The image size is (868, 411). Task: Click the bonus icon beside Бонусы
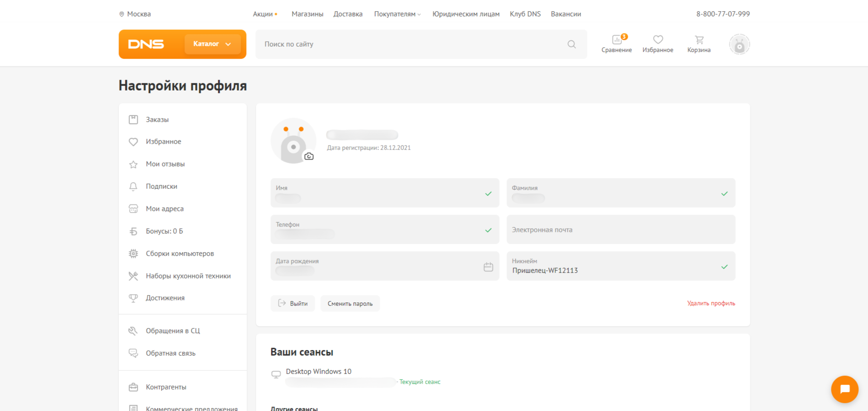coord(133,231)
